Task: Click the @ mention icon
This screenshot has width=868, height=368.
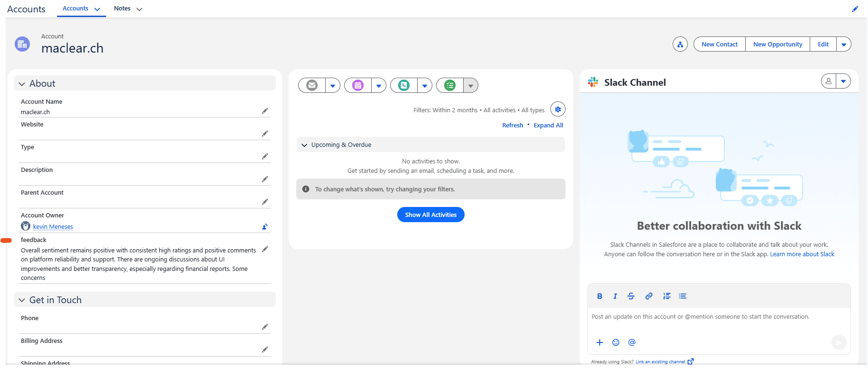Action: 632,342
